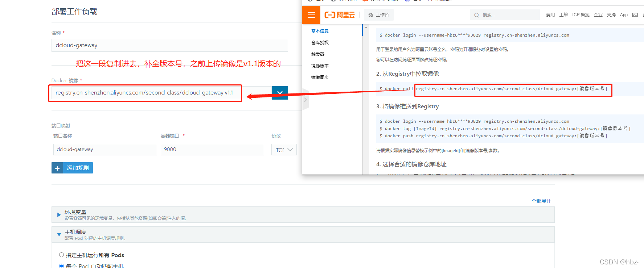Click the 端口名称 input field
Image resolution: width=644 pixels, height=268 pixels.
pyautogui.click(x=105, y=150)
